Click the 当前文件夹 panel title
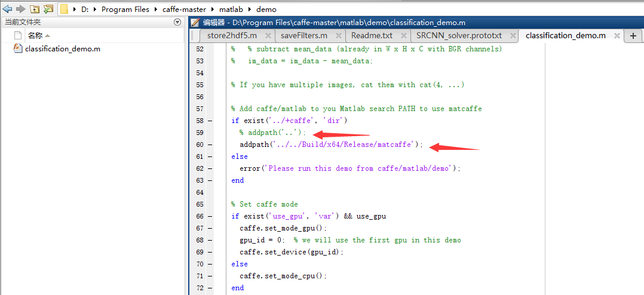The image size is (644, 295). (x=23, y=22)
